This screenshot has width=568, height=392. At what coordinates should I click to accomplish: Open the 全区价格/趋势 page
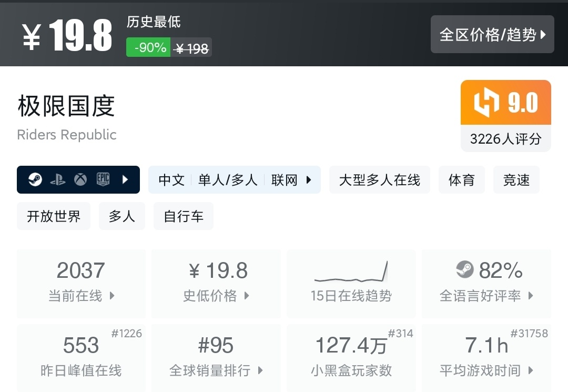tap(492, 34)
